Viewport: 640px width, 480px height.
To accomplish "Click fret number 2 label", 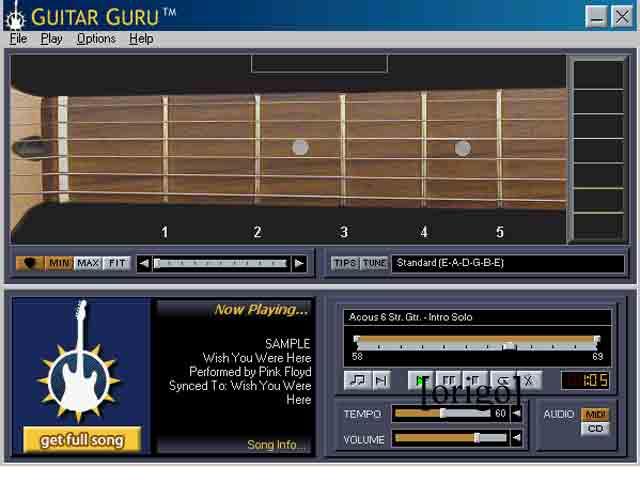I will (x=257, y=232).
